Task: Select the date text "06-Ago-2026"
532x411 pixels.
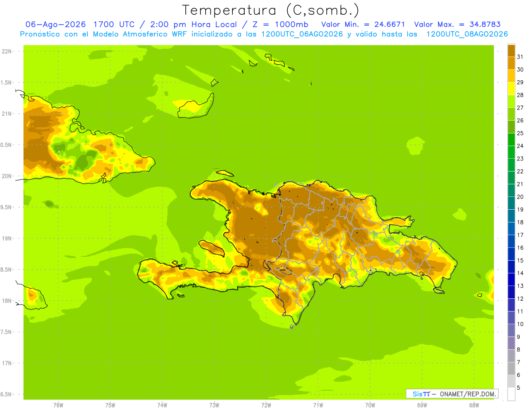Action: tap(55, 24)
